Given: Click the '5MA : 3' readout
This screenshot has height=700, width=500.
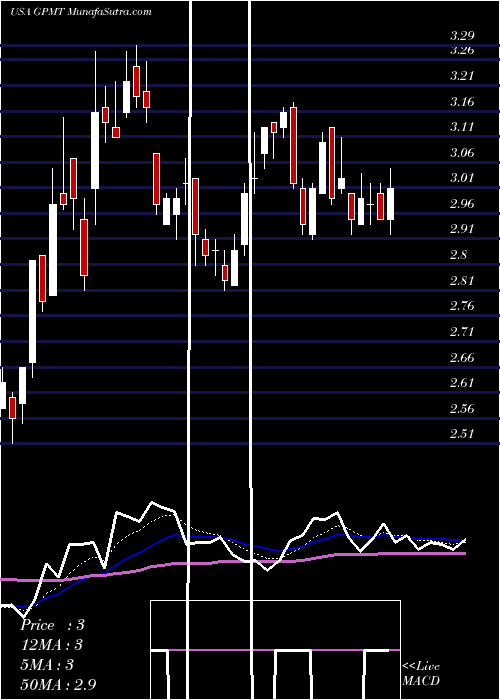Looking at the screenshot, I should [46, 665].
